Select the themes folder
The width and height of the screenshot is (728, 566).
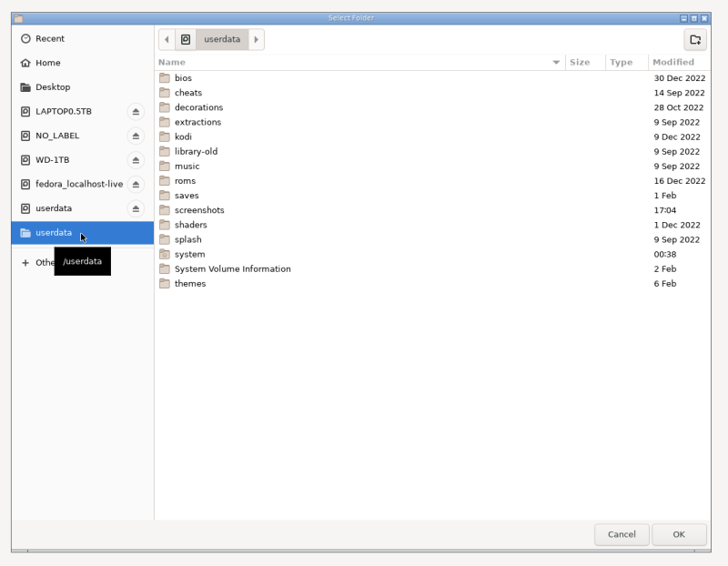[431, 284]
